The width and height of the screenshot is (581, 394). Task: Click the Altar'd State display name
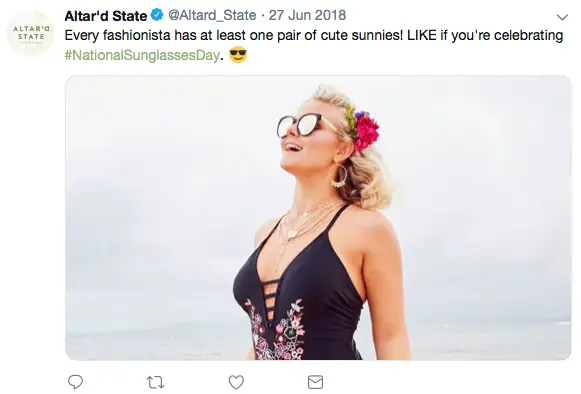tap(106, 16)
